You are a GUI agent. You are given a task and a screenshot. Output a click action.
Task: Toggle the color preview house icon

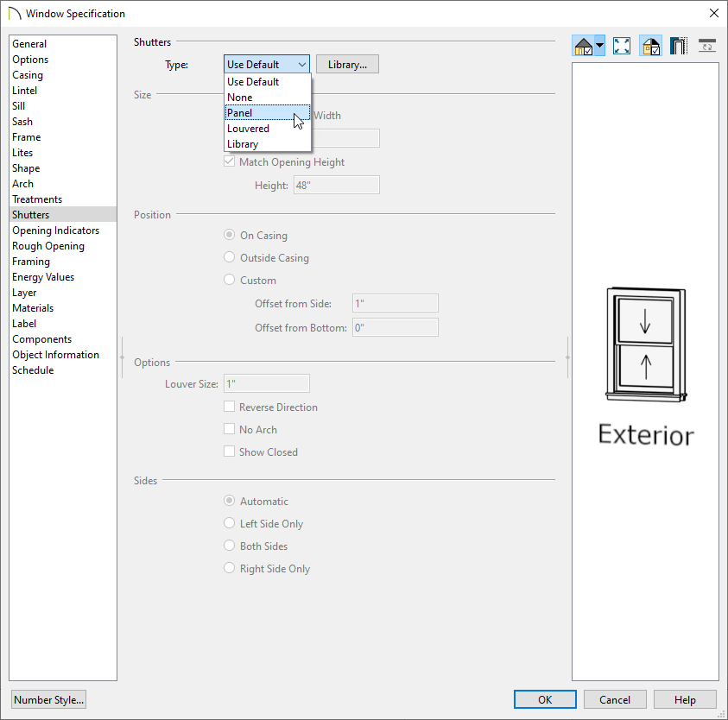650,46
